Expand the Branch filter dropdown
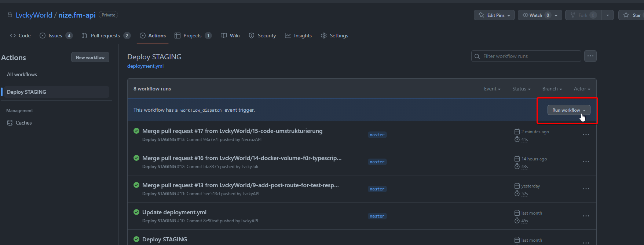Image resolution: width=644 pixels, height=245 pixels. click(x=552, y=89)
